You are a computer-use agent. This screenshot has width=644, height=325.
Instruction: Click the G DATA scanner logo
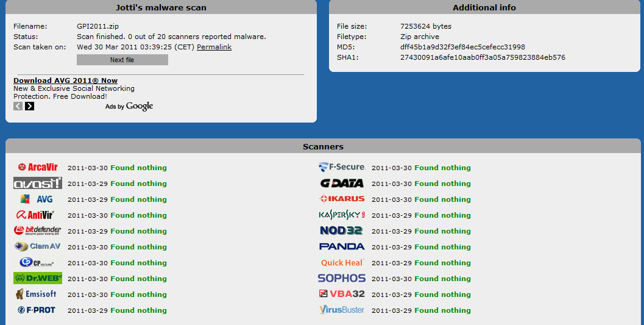pyautogui.click(x=342, y=183)
